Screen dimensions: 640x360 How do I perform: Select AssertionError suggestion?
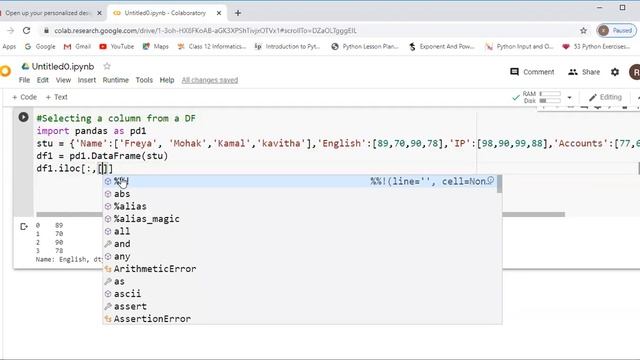click(x=302, y=318)
